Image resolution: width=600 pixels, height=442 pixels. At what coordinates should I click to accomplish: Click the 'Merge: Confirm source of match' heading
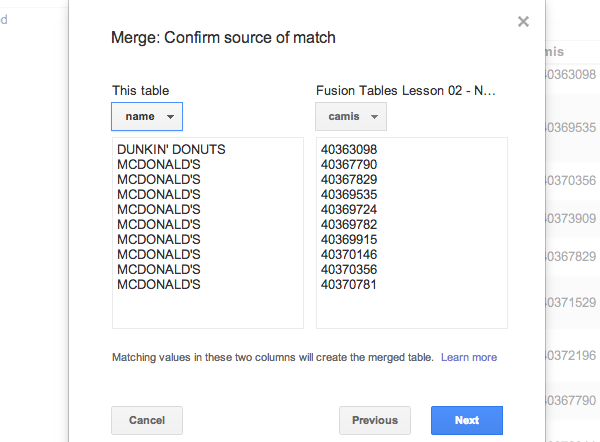[223, 38]
